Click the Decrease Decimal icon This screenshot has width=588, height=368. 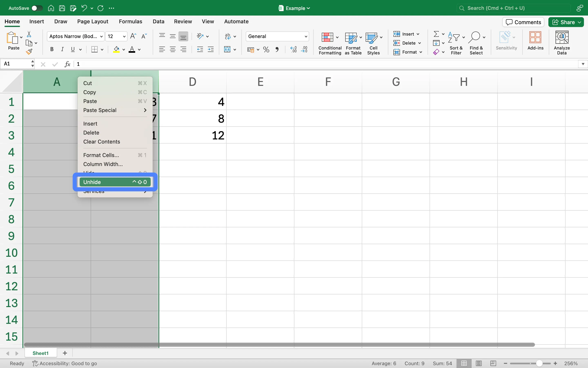[304, 50]
